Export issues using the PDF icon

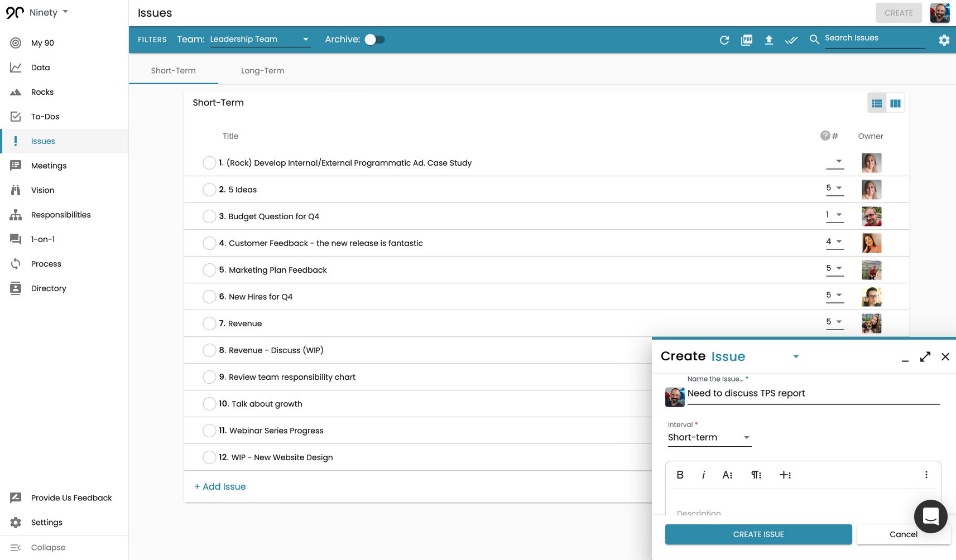(x=746, y=40)
